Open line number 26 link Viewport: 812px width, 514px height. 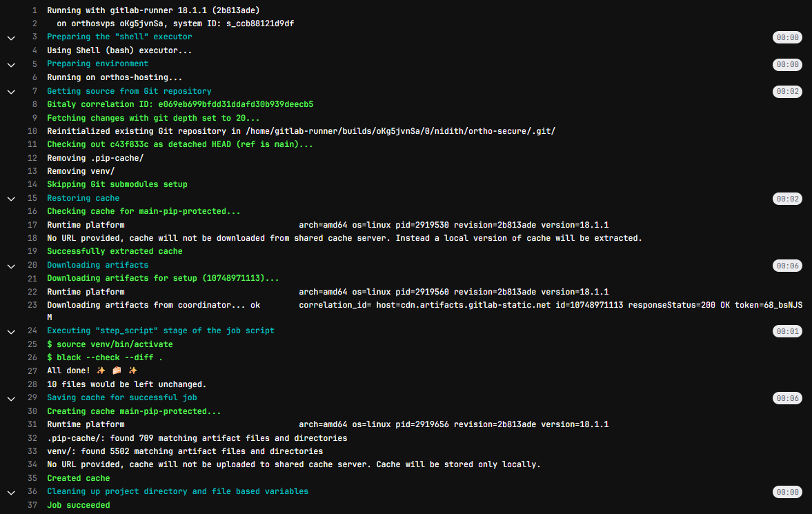[32, 357]
